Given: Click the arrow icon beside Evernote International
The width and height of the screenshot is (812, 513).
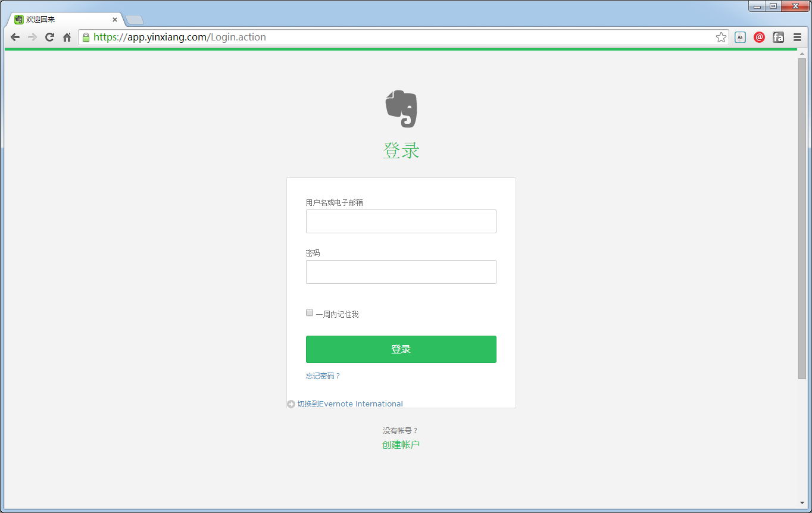Looking at the screenshot, I should [x=291, y=404].
